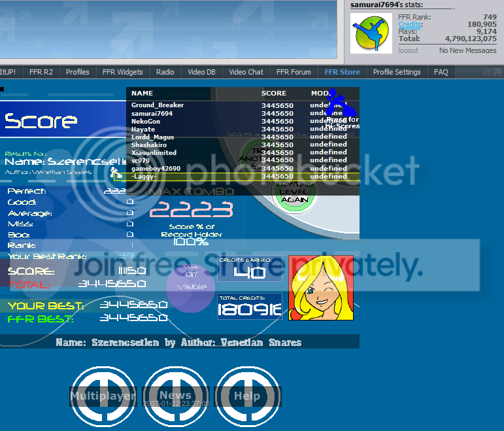The width and height of the screenshot is (504, 431).
Task: Click Ground_Breaker in the high score list
Action: tap(158, 105)
